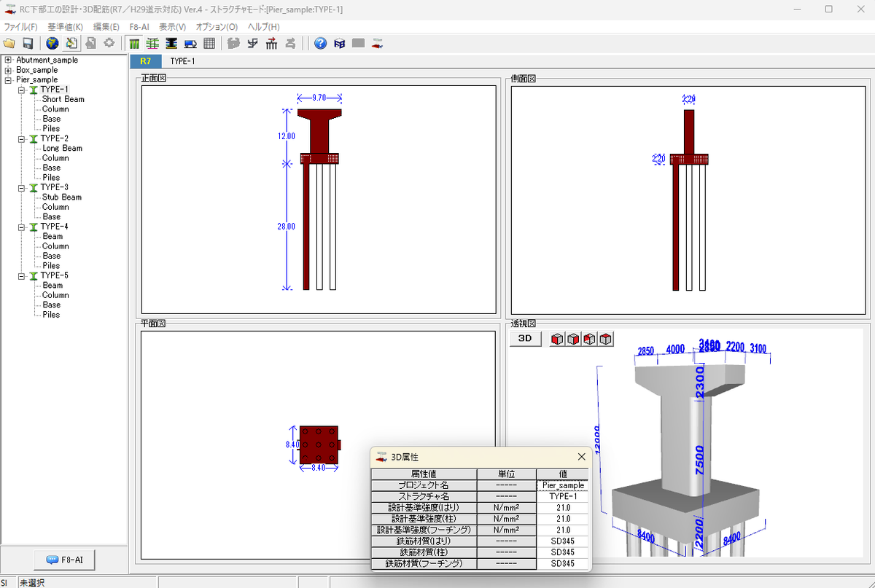
Task: Select Long Beam under TYPE-2
Action: pyautogui.click(x=62, y=148)
